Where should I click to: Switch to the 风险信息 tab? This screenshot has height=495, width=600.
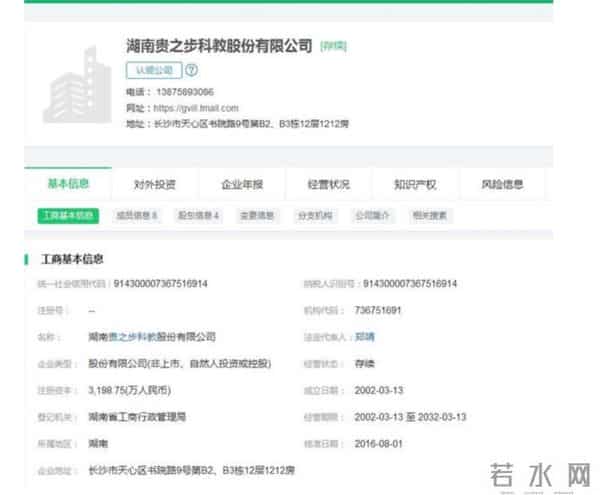coord(502,185)
